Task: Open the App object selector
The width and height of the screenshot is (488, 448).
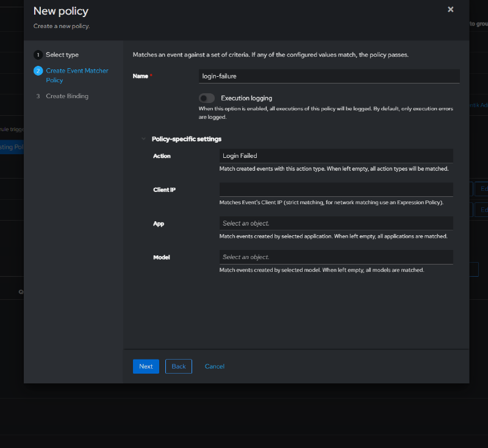Action: (336, 223)
